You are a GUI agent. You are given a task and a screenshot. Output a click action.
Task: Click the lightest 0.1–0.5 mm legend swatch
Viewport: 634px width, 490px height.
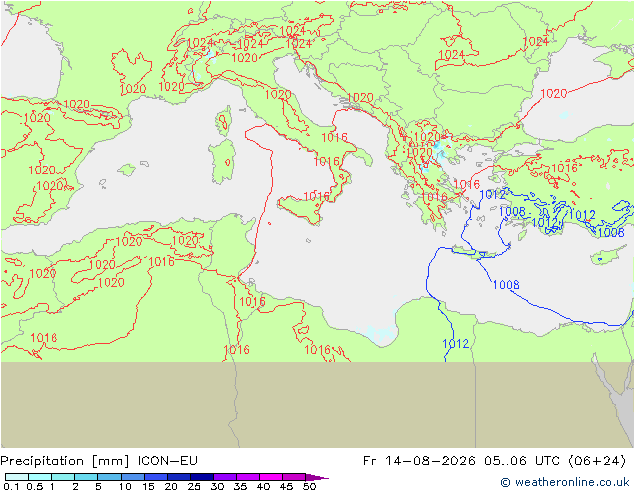click(x=17, y=477)
